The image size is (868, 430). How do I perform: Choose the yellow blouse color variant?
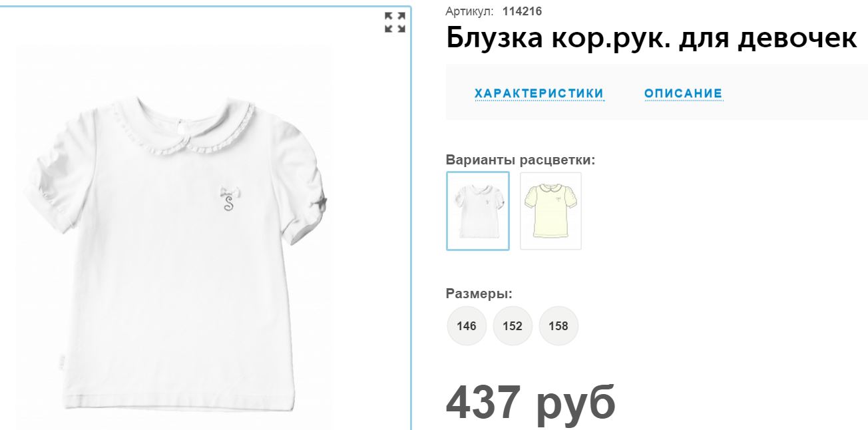click(x=550, y=211)
